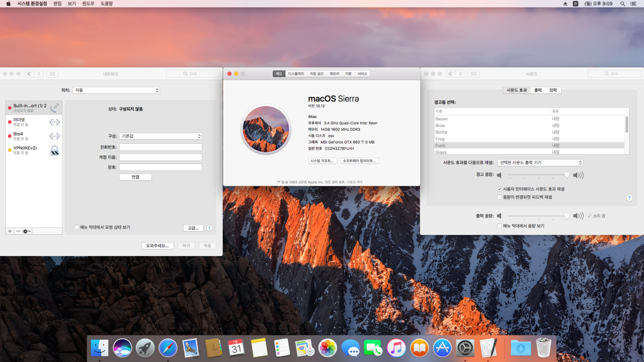Click Show All grid in Sound window
This screenshot has height=362, width=644.
pos(473,74)
